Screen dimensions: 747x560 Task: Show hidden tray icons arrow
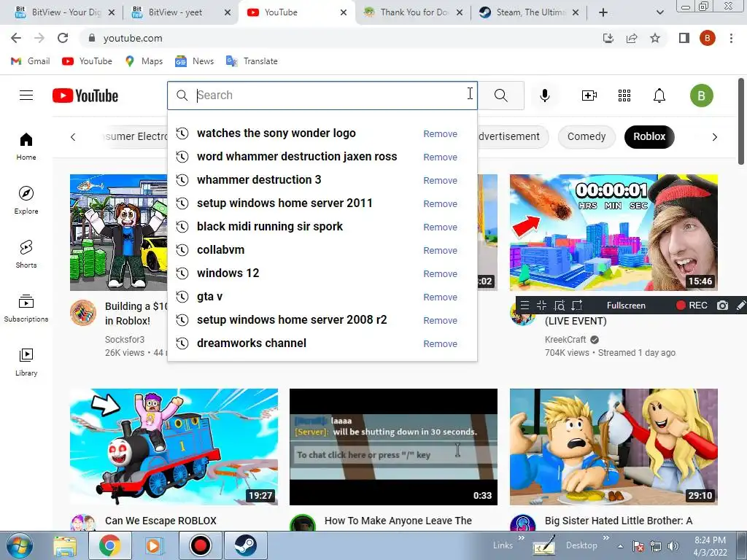[620, 546]
